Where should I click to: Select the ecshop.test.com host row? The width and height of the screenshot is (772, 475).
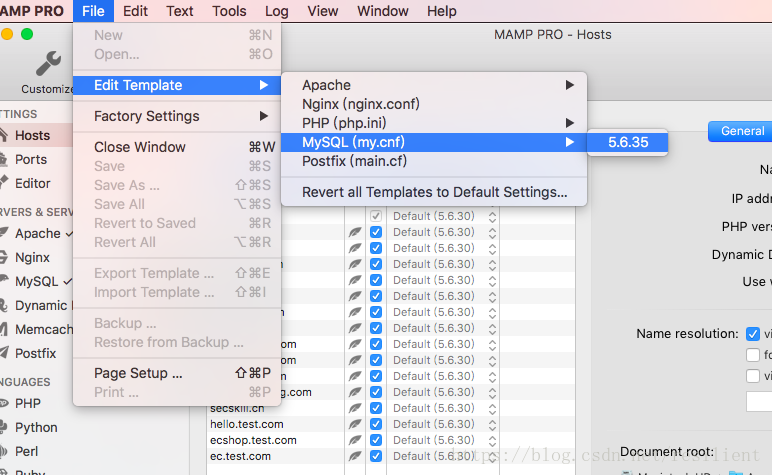click(390, 440)
